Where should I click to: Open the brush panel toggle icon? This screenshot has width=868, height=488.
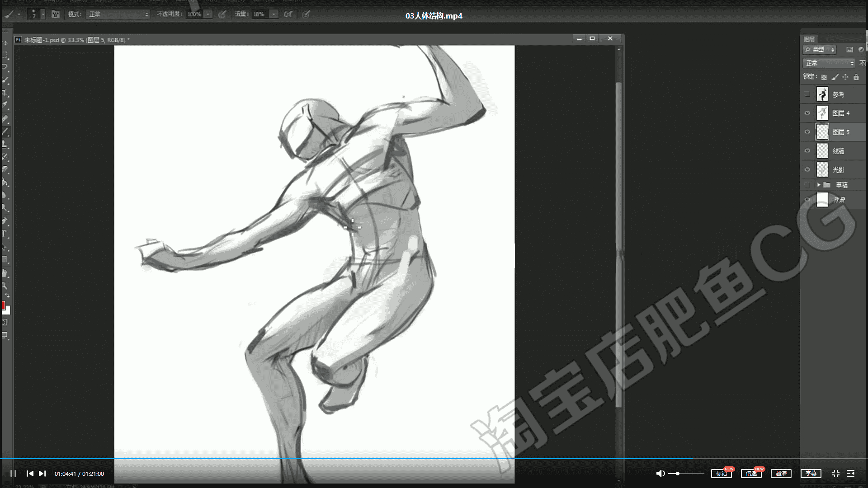pyautogui.click(x=56, y=14)
